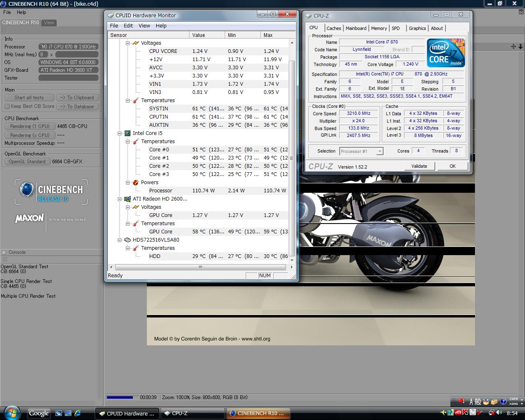Click the Windows Start orb
Viewport: 525px width, 420px height.
12,413
